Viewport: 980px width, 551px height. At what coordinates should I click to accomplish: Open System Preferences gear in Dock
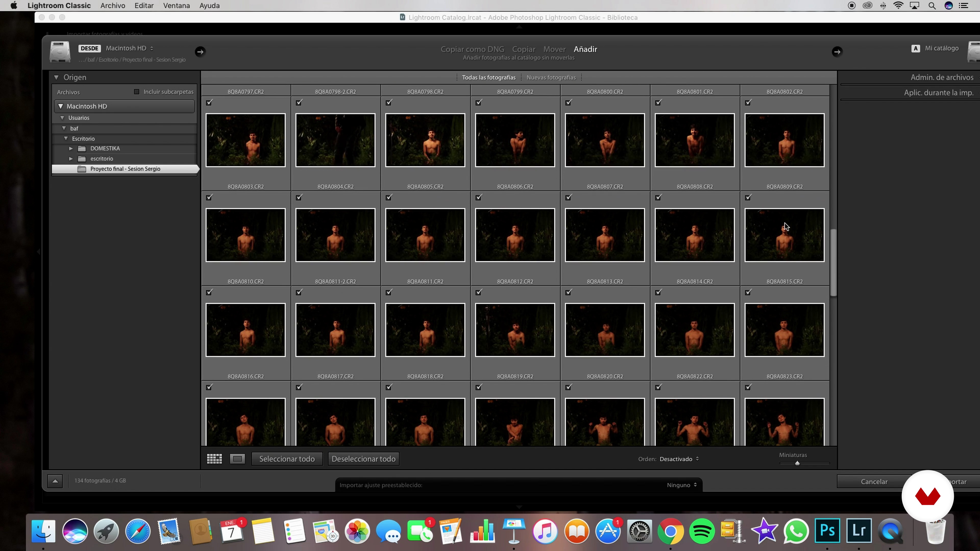639,531
